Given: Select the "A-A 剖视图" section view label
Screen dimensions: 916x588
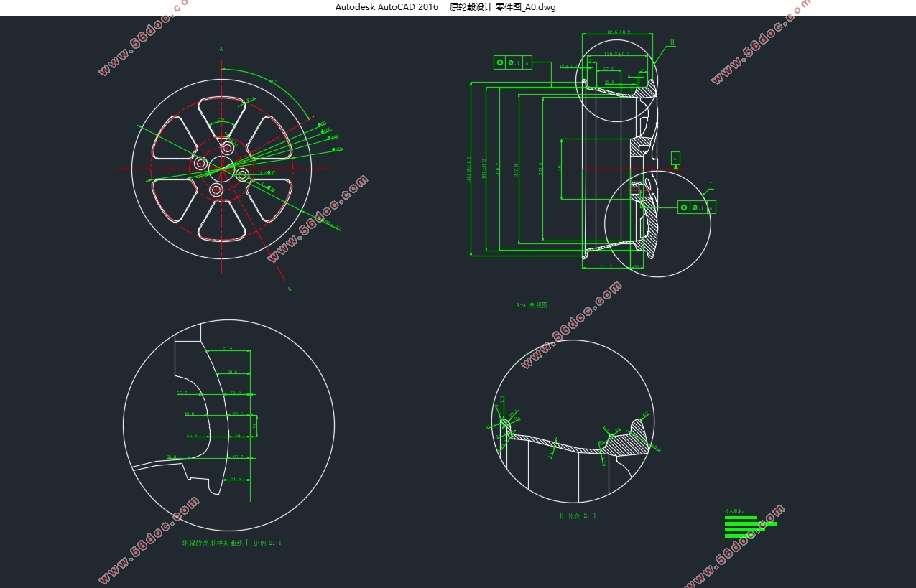Looking at the screenshot, I should (x=532, y=305).
